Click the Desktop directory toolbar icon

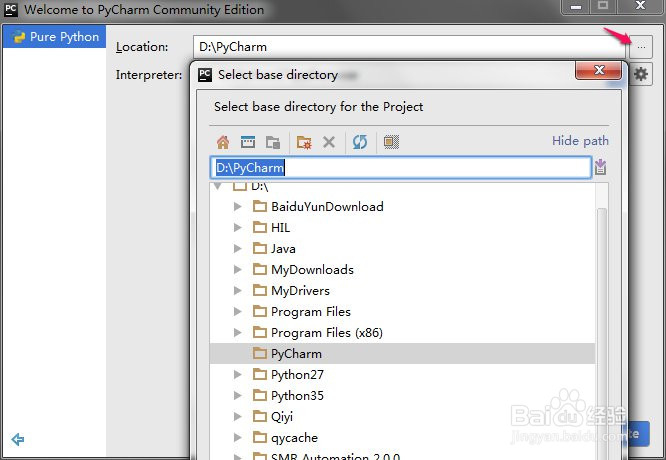click(248, 142)
